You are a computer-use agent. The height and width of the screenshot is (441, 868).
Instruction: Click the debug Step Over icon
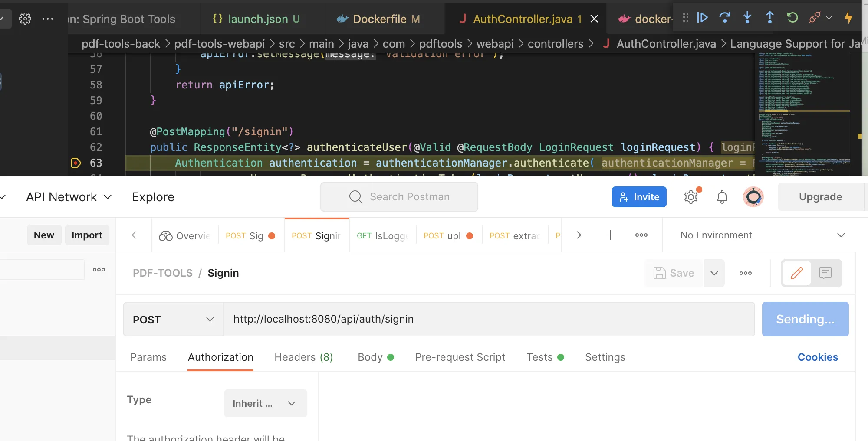click(x=725, y=18)
